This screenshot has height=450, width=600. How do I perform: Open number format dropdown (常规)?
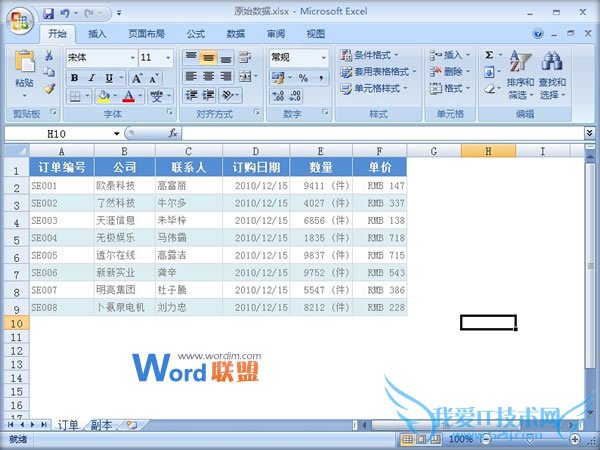click(324, 58)
